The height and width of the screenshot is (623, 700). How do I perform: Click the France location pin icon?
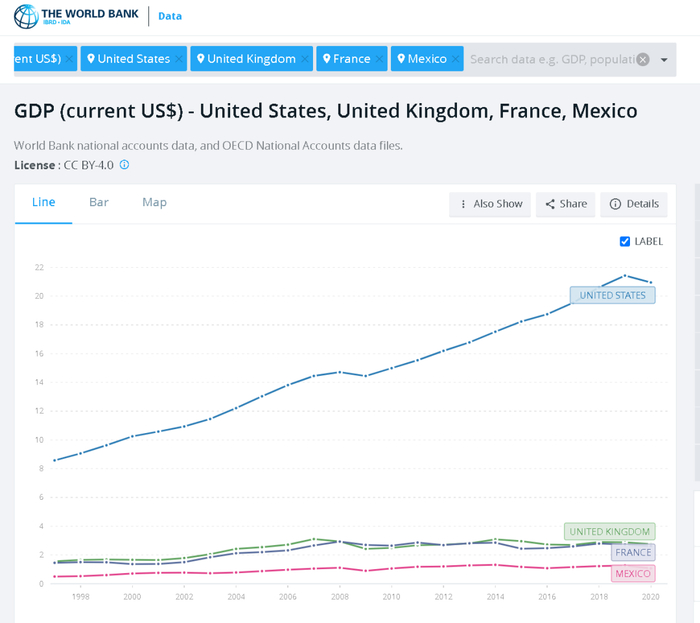point(326,59)
